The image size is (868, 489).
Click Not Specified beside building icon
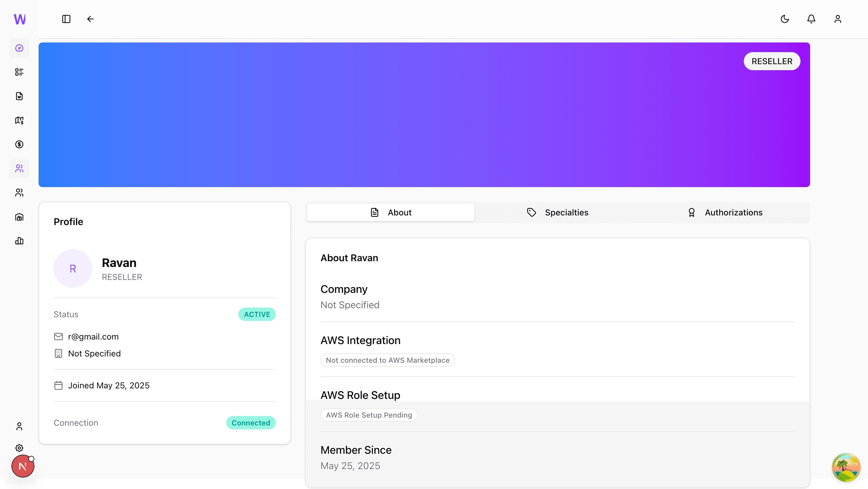coord(94,353)
